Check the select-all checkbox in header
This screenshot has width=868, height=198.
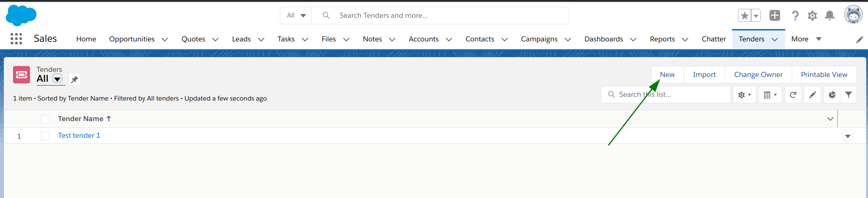pyautogui.click(x=45, y=119)
